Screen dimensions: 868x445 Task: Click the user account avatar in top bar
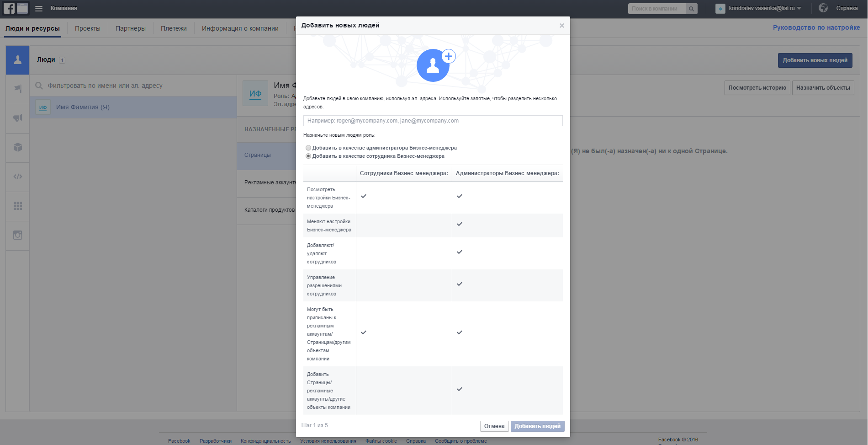point(720,9)
